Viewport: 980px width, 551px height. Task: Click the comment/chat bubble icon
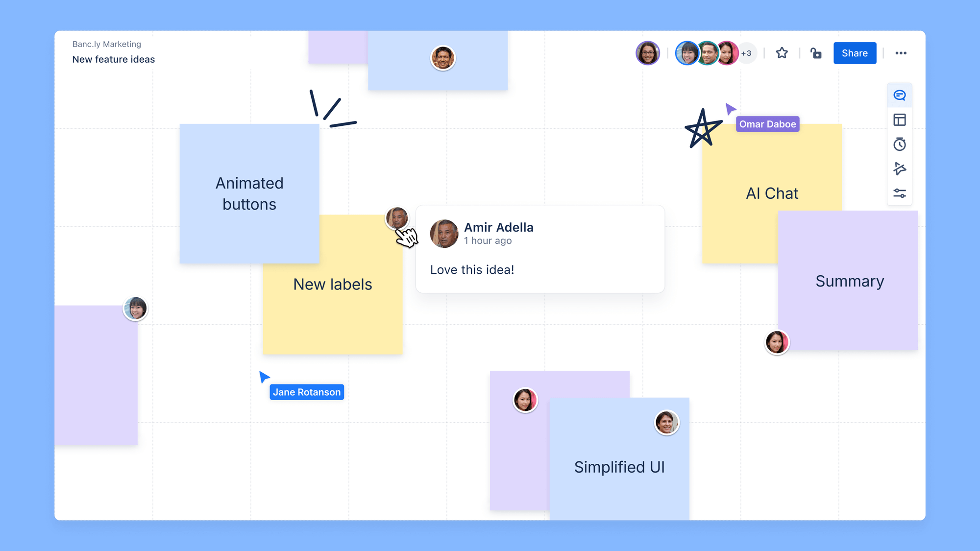tap(900, 95)
